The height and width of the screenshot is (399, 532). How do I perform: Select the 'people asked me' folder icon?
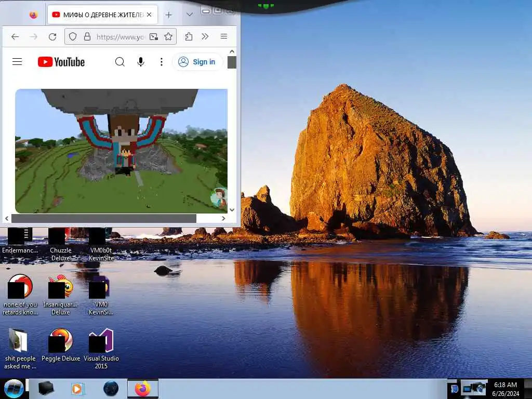coord(20,349)
